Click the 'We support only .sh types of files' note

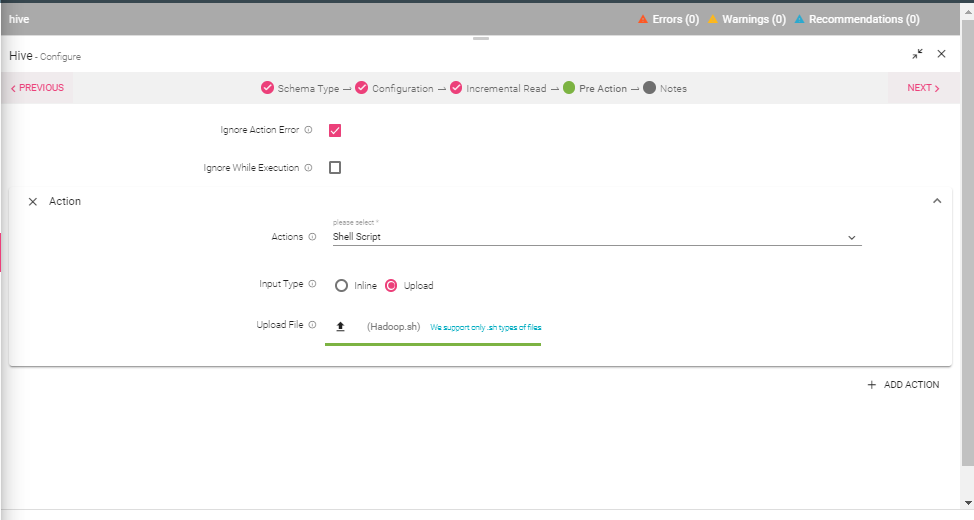486,327
